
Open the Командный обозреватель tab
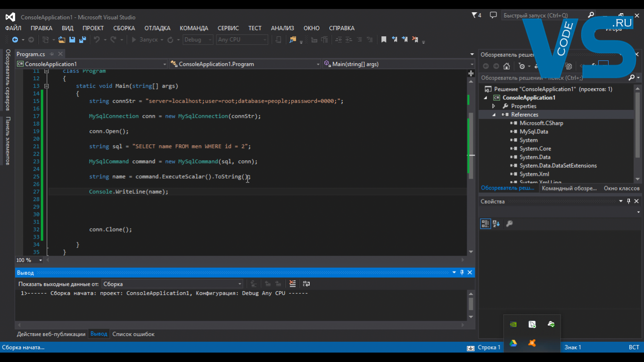tap(569, 189)
